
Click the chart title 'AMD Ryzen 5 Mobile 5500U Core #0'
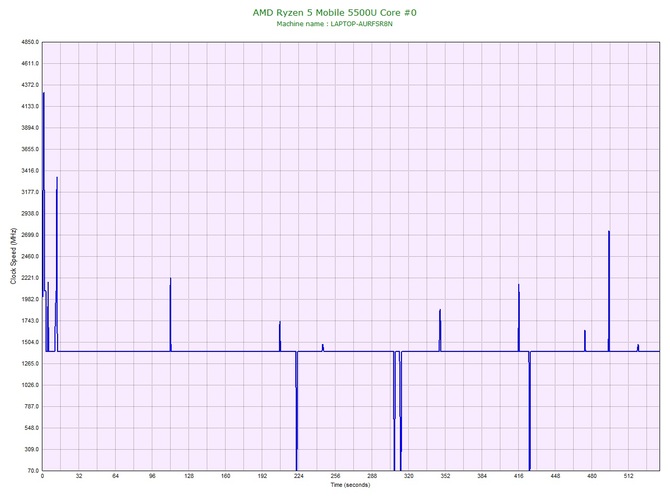334,12
